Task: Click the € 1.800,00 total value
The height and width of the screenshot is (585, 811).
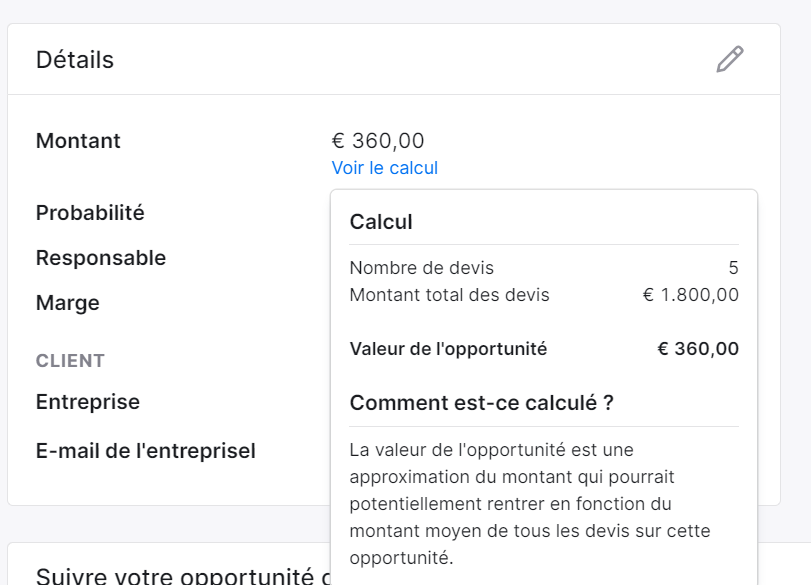Action: (690, 295)
